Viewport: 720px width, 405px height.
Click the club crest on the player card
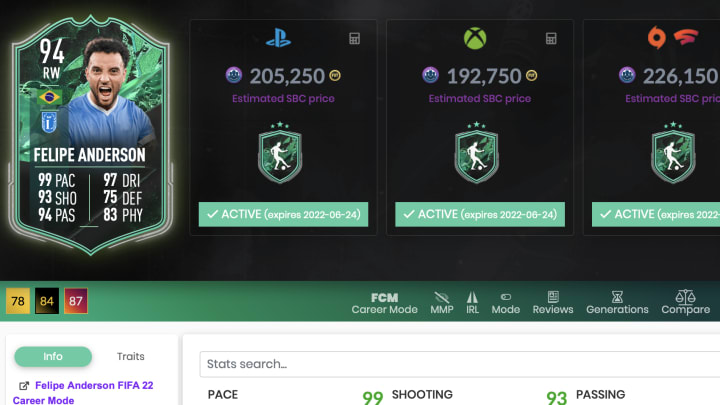(49, 122)
